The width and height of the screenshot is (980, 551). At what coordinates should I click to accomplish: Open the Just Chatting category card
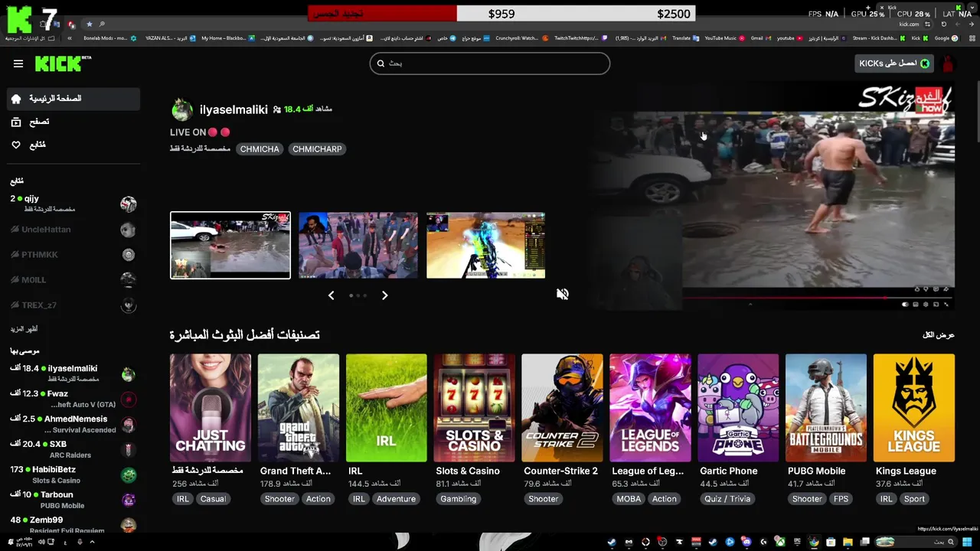point(211,408)
